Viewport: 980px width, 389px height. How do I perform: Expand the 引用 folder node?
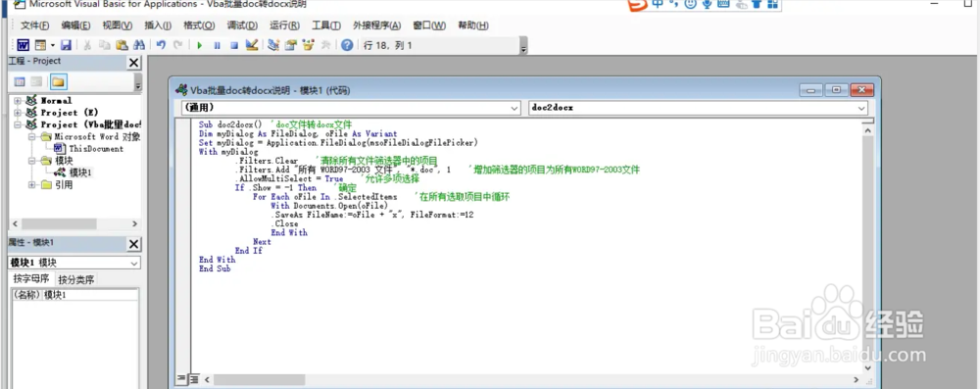click(31, 184)
